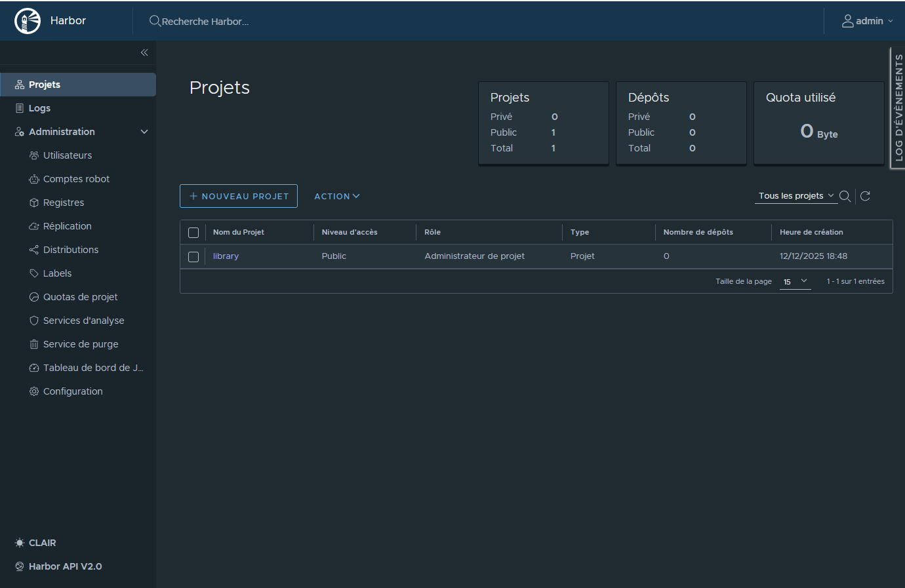Open the admin user menu
905x588 pixels.
(x=867, y=21)
